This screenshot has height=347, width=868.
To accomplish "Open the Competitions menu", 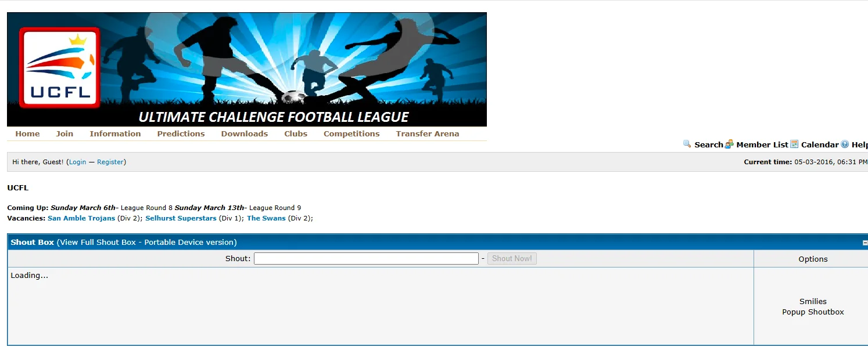I will tap(351, 133).
